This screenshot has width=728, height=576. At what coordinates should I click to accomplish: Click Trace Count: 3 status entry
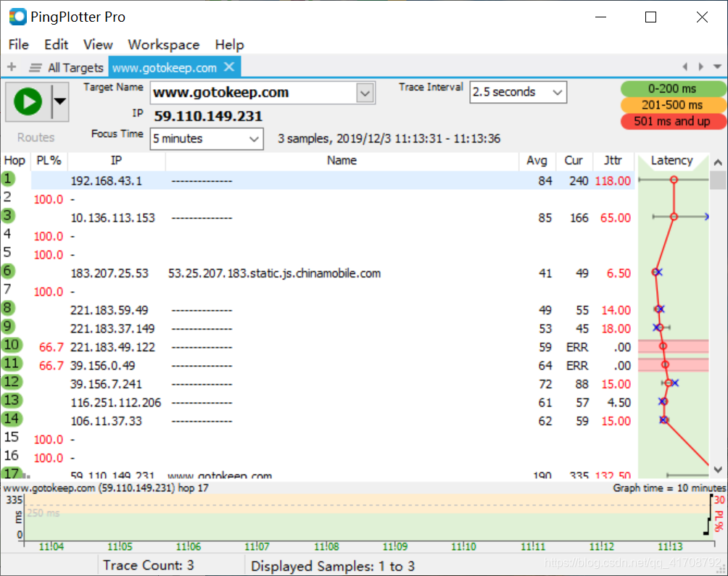[x=148, y=565]
